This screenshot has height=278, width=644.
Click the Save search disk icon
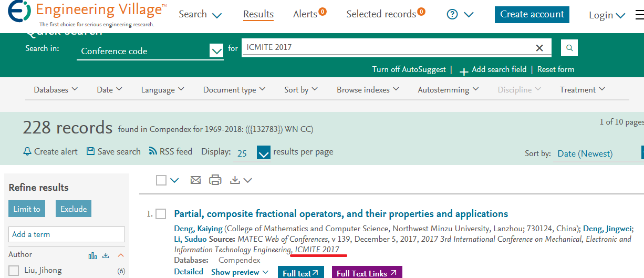90,151
